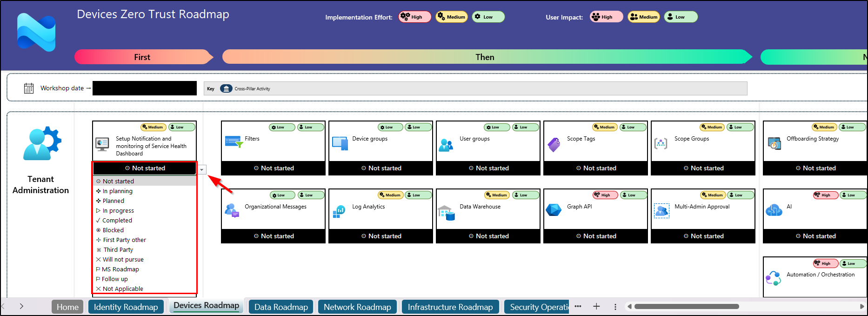Click the Scope Groups bracket icon
The height and width of the screenshot is (316, 868).
coord(661,144)
